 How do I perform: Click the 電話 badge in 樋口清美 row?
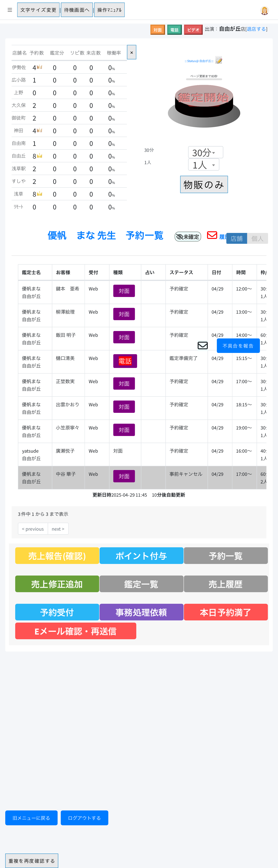pyautogui.click(x=125, y=361)
